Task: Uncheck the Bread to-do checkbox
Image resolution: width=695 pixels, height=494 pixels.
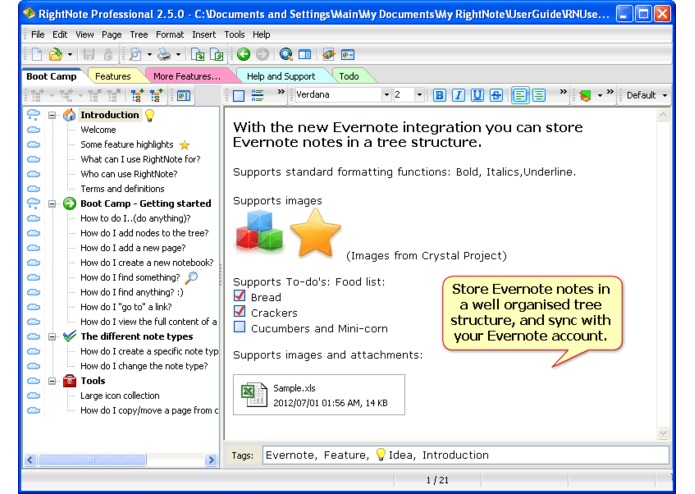Action: 239,296
